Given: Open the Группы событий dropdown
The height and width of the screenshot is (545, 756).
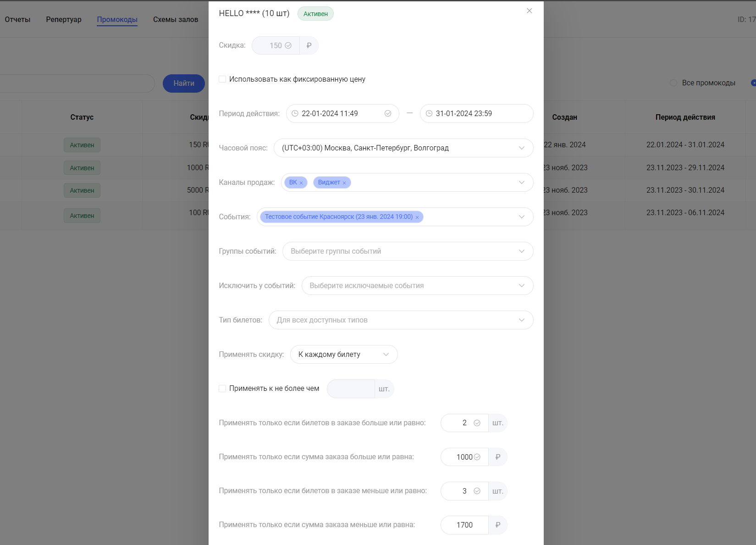Looking at the screenshot, I should click(408, 251).
